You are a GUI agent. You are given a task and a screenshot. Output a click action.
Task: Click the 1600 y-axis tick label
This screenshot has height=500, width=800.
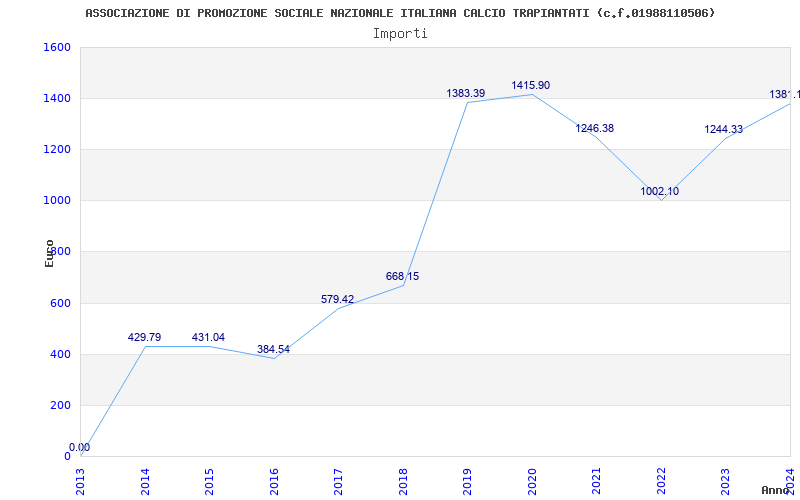[x=57, y=48]
